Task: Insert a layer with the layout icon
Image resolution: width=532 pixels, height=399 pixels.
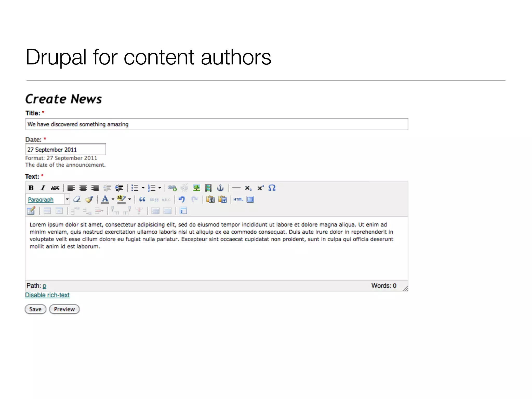Action: 183,211
